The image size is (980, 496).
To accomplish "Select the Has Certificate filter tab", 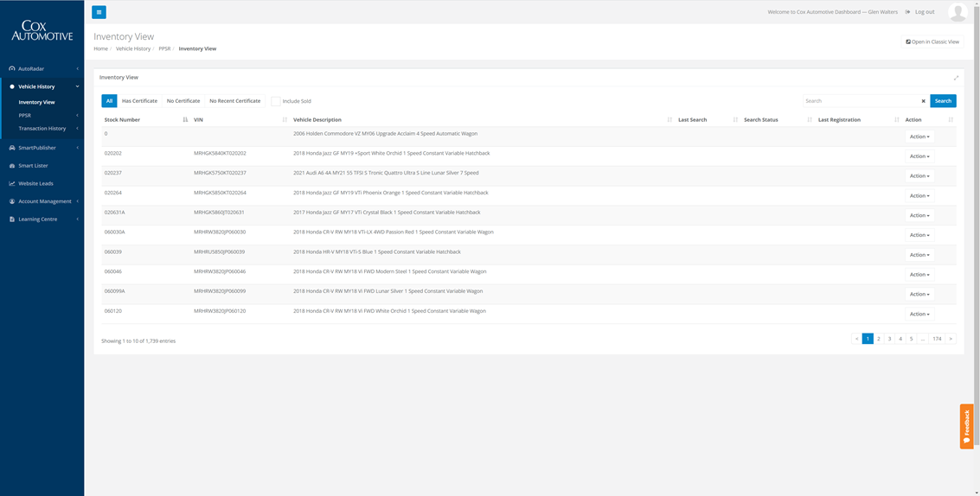I will tap(139, 101).
